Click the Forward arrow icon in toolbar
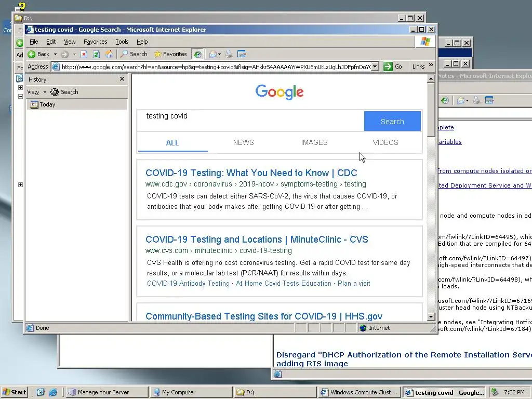Screen dimensions: 532x399 pos(65,54)
